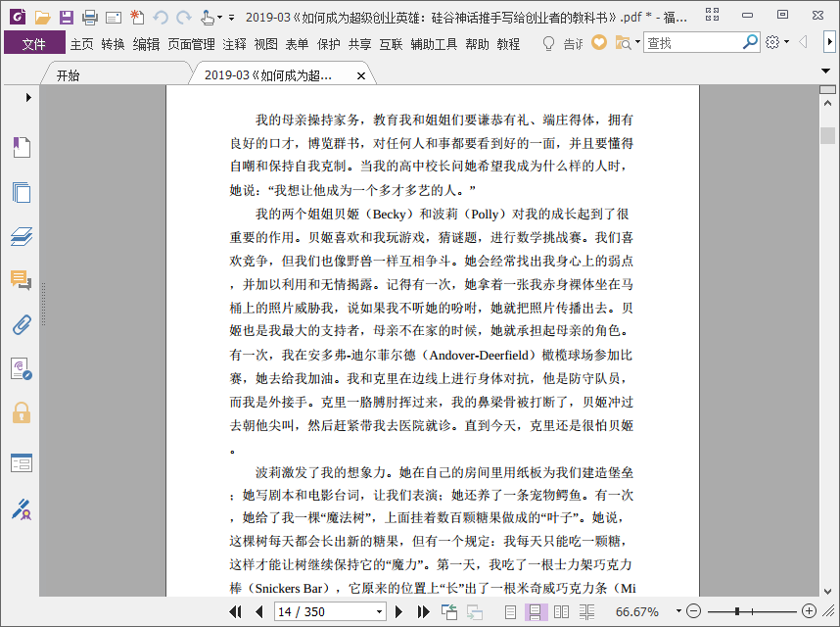The image size is (840, 627).
Task: Click the previous view icon
Action: pos(449,611)
